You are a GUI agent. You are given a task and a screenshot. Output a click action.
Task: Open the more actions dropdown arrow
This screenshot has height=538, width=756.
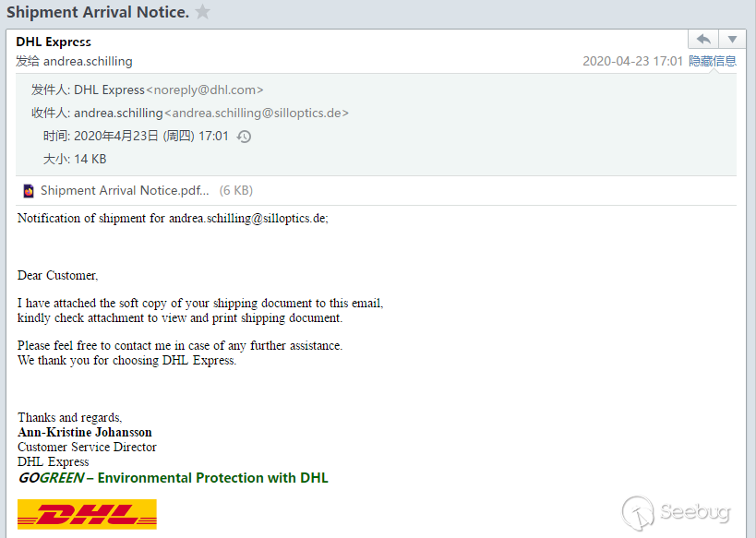pos(732,39)
